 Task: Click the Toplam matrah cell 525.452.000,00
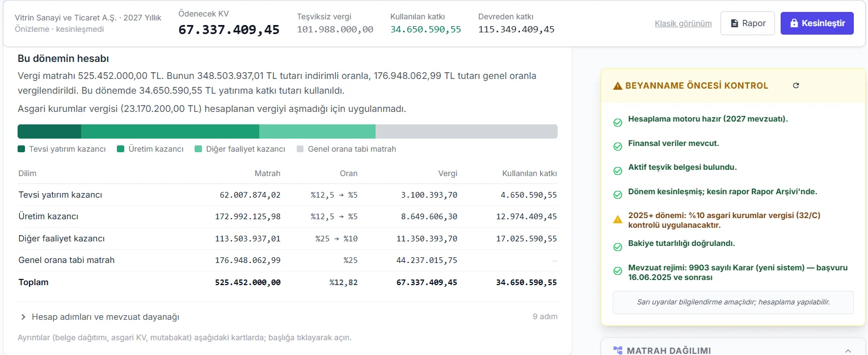248,282
